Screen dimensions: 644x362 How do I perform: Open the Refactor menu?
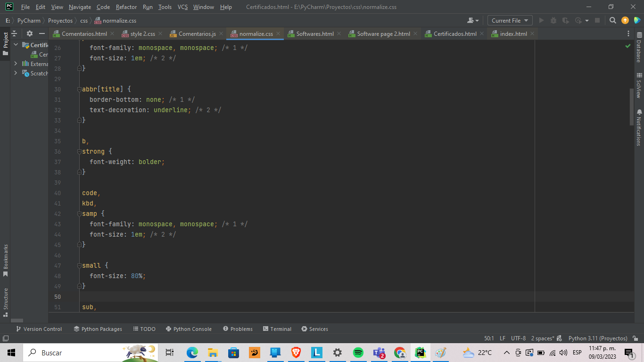point(126,7)
